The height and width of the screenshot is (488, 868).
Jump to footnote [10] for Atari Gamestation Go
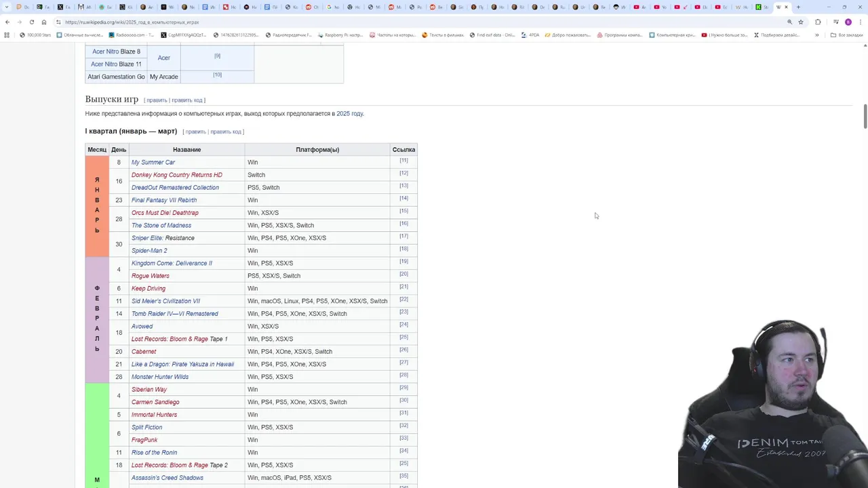pos(217,75)
